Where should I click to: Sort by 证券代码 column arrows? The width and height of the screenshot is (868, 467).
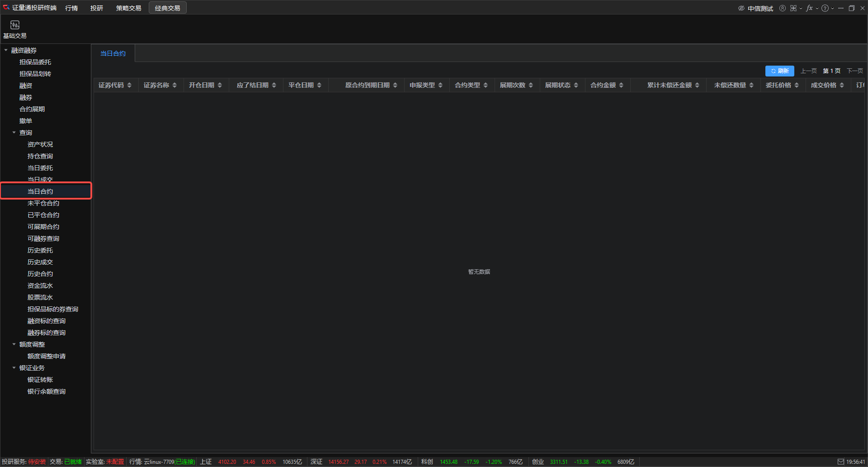[129, 85]
